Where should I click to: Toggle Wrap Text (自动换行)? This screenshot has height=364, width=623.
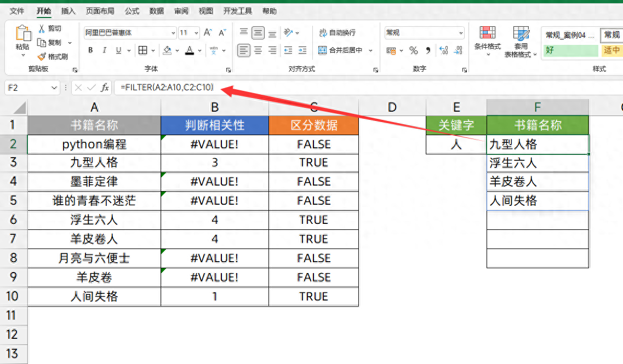pyautogui.click(x=338, y=32)
